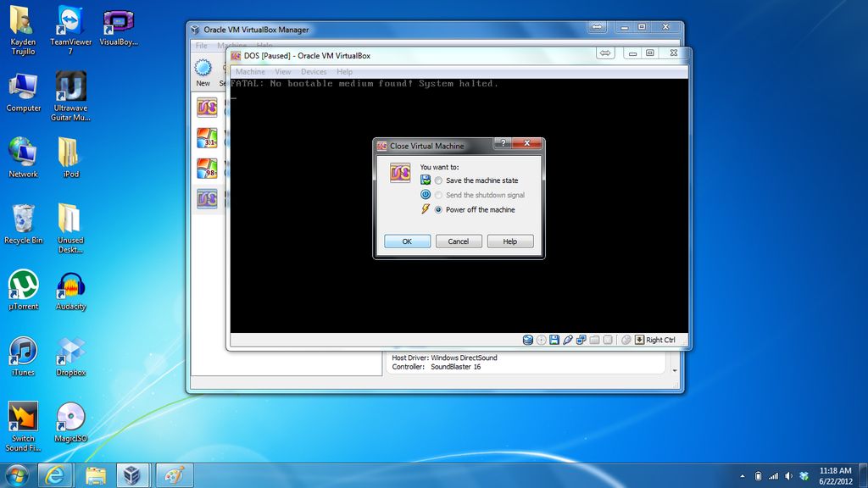868x488 pixels.
Task: Open Machine menu in DOS VM window
Action: tap(250, 72)
